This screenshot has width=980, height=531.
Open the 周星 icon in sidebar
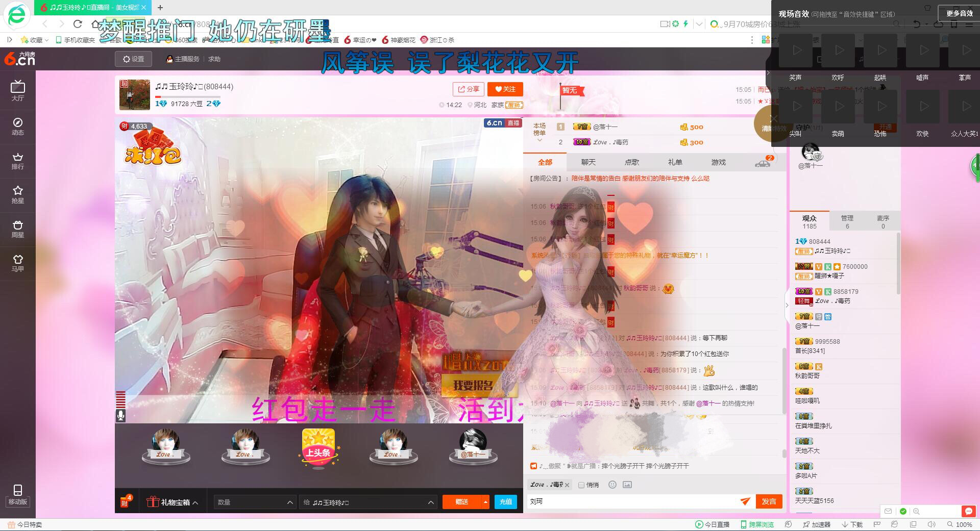(x=18, y=229)
